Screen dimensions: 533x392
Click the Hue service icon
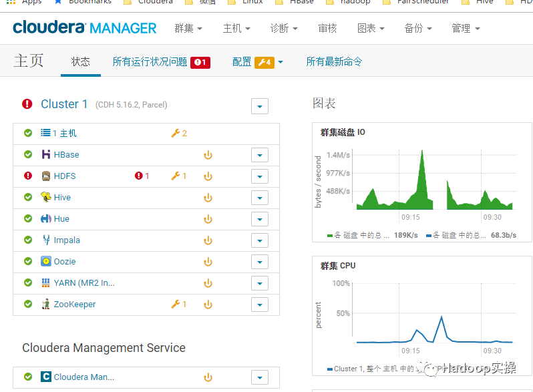point(46,218)
